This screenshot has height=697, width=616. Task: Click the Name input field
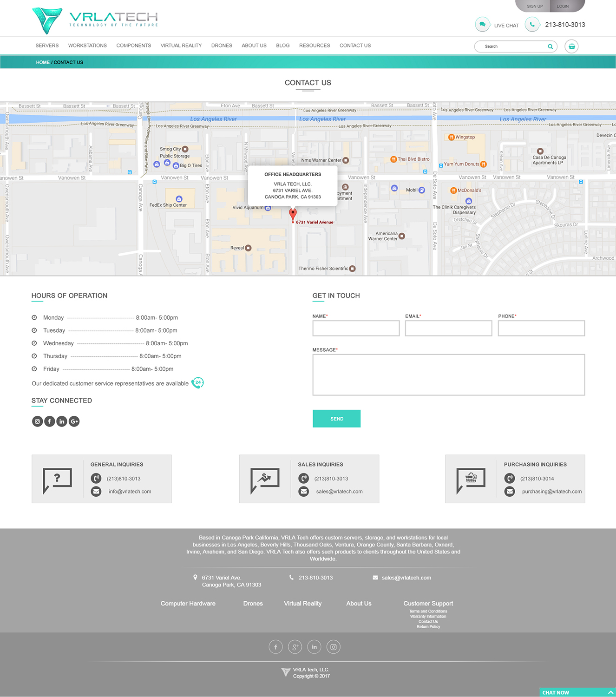pyautogui.click(x=356, y=328)
